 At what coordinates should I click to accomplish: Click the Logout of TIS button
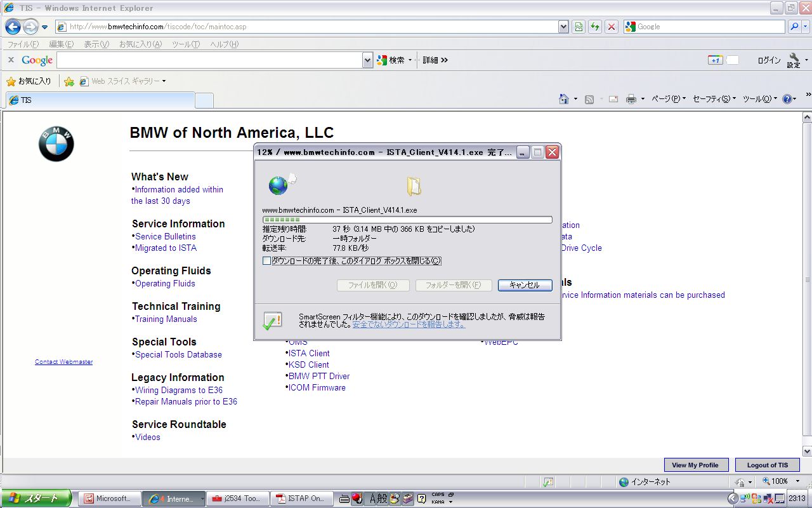768,465
